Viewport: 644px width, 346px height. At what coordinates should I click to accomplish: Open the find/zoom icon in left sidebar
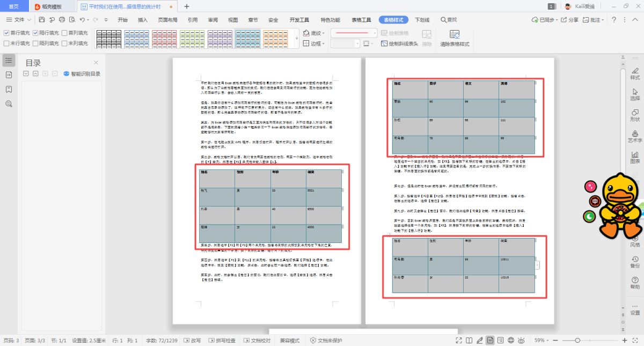pyautogui.click(x=9, y=104)
